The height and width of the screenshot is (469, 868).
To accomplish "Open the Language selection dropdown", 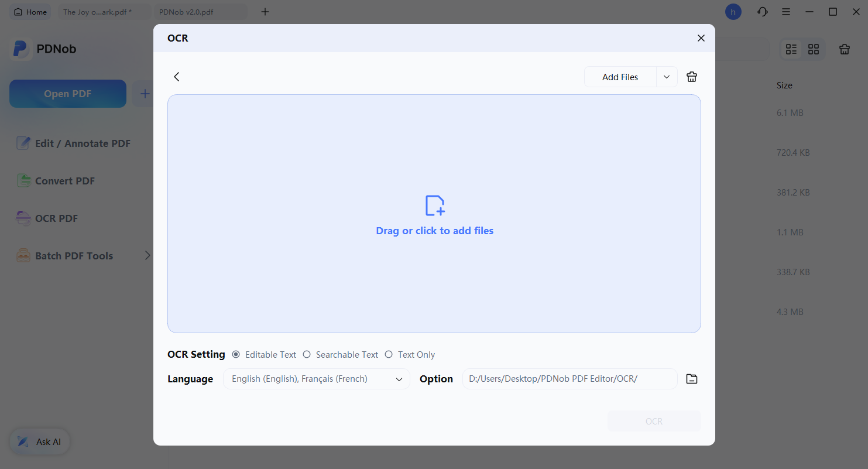I will 316,379.
